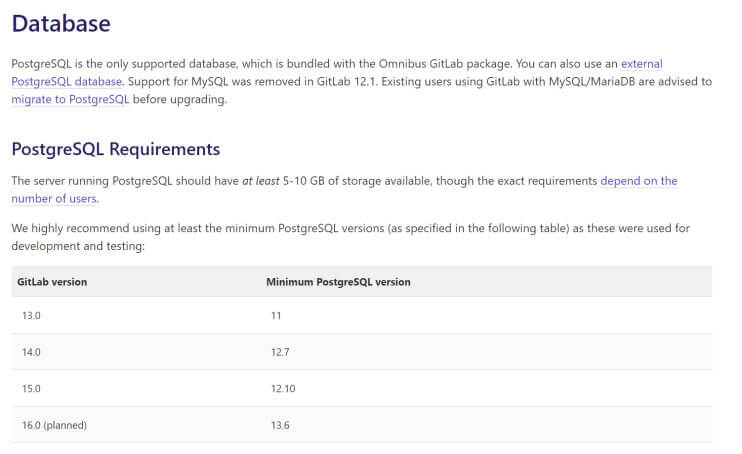Select the Minimum PostgreSQL version column header
Image resolution: width=742 pixels, height=454 pixels.
coord(338,282)
